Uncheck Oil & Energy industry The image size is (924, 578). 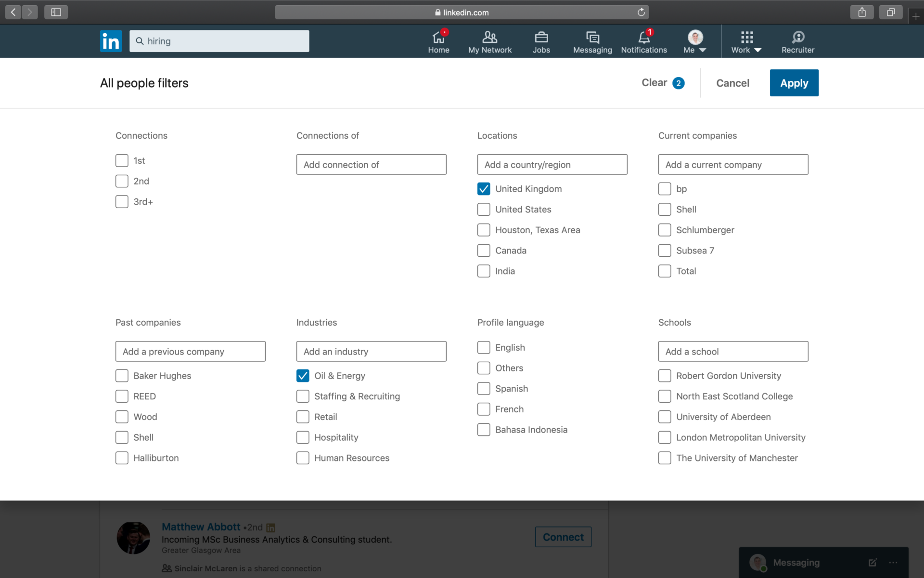click(x=303, y=376)
